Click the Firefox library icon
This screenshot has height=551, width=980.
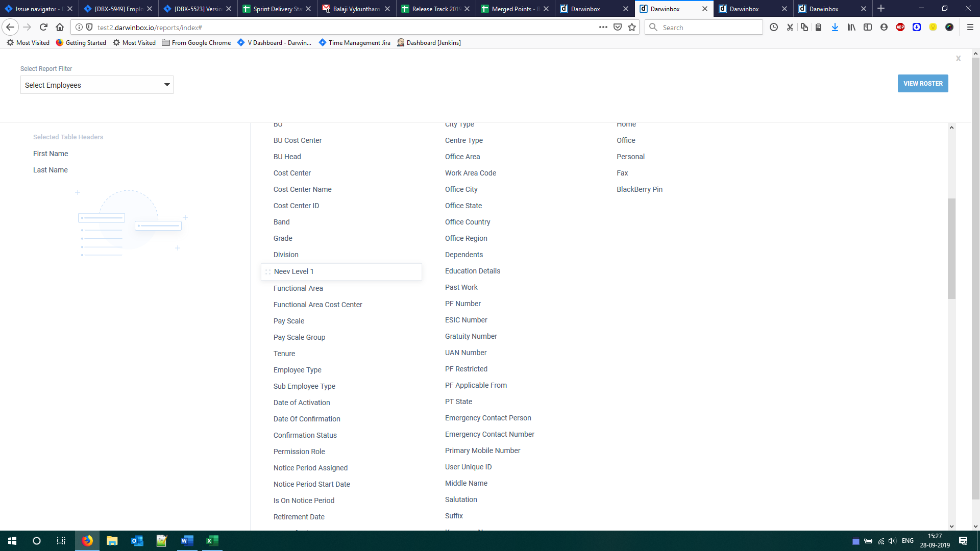[851, 28]
